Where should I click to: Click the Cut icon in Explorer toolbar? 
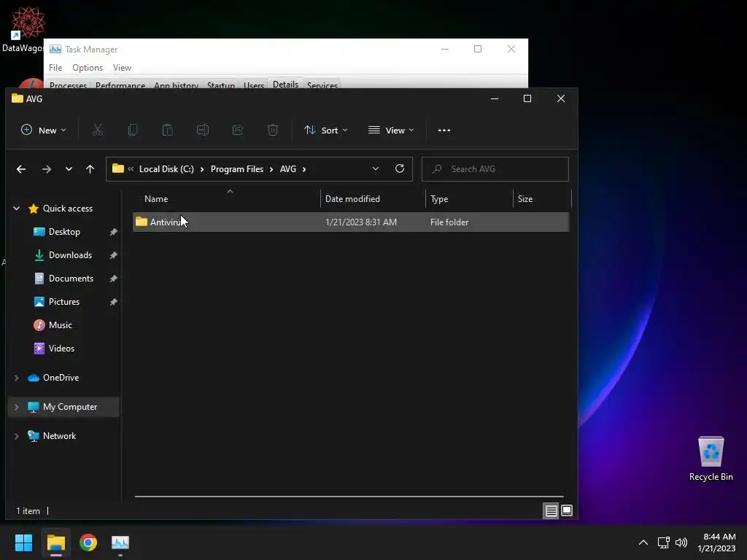pos(98,130)
